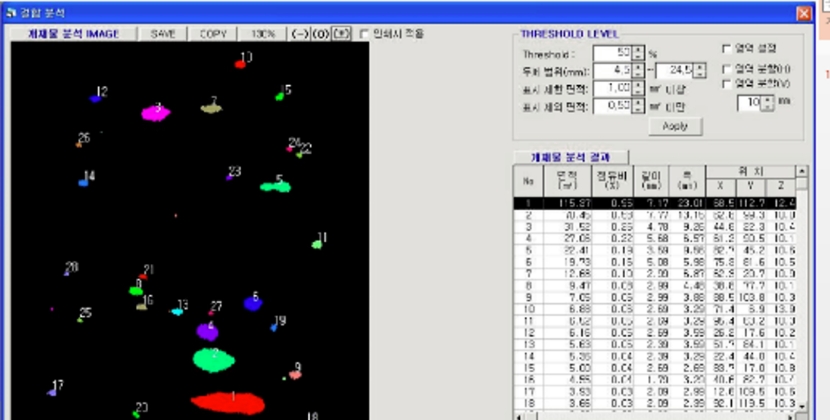
Task: Click the SAVE button
Action: pyautogui.click(x=163, y=33)
